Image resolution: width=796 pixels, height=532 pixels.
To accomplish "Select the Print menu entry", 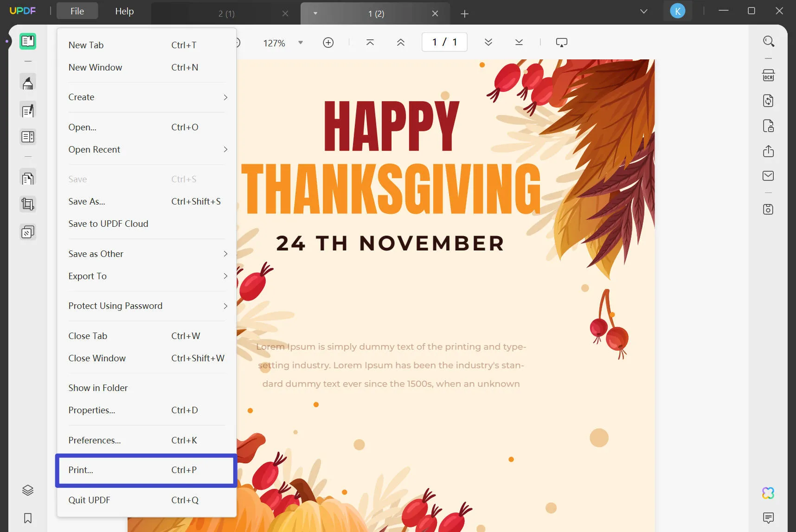I will [146, 470].
